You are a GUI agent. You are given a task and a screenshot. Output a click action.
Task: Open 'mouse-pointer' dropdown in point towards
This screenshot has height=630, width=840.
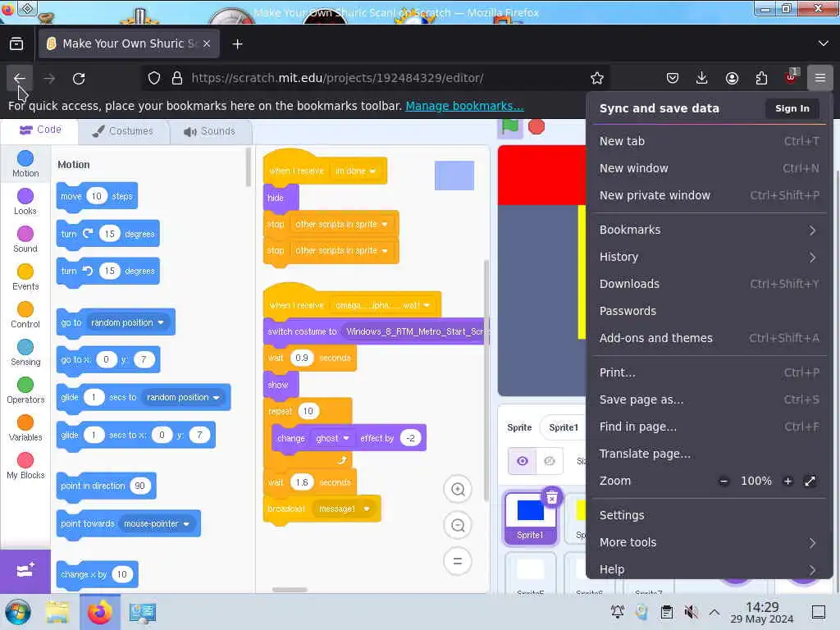(x=157, y=523)
